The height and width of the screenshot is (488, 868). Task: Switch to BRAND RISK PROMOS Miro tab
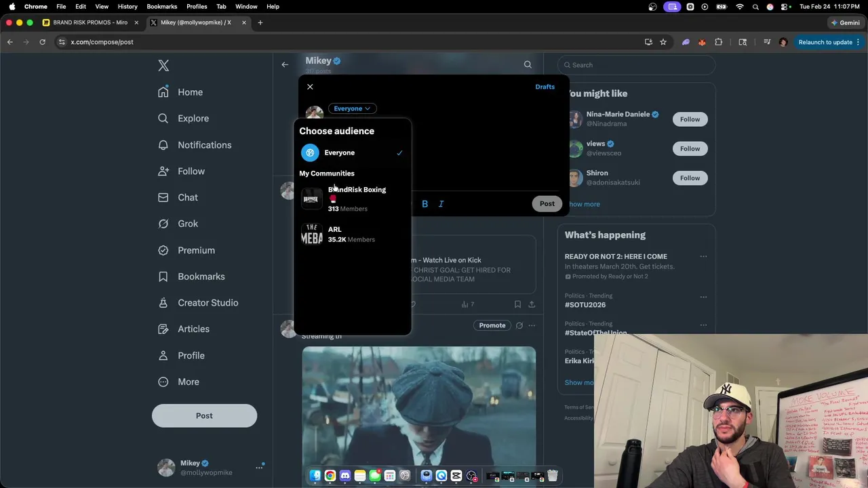90,22
